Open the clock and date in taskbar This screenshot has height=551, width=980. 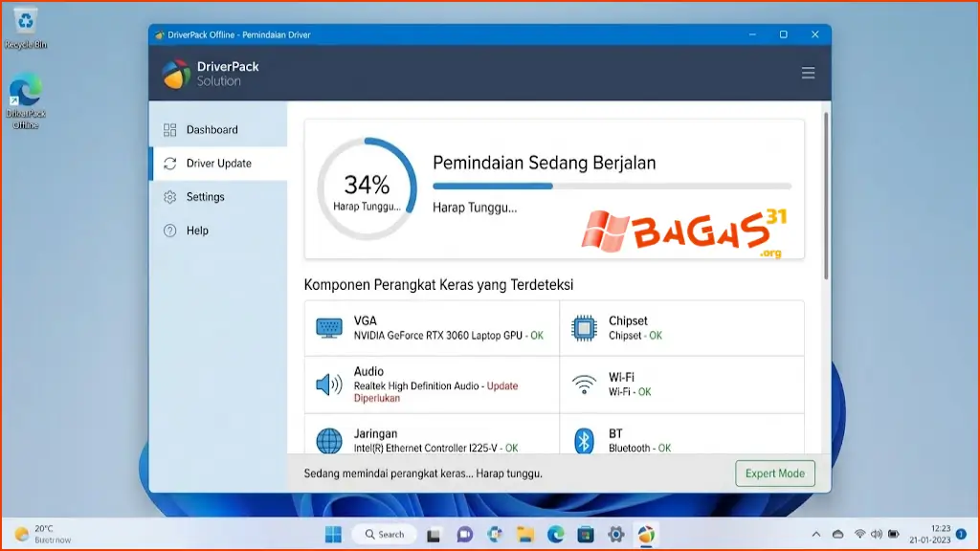[930, 534]
